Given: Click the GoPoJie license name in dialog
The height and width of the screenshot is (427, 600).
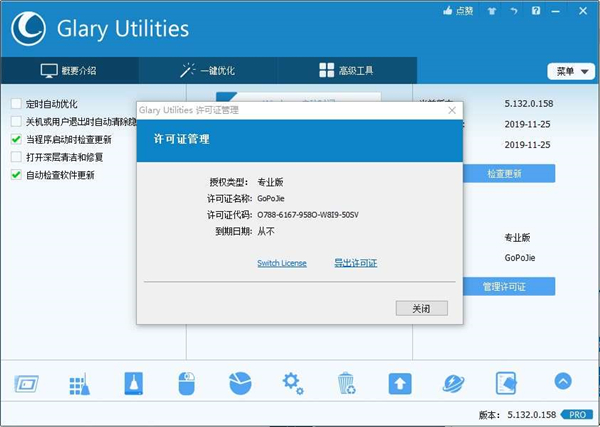Looking at the screenshot, I should [271, 199].
